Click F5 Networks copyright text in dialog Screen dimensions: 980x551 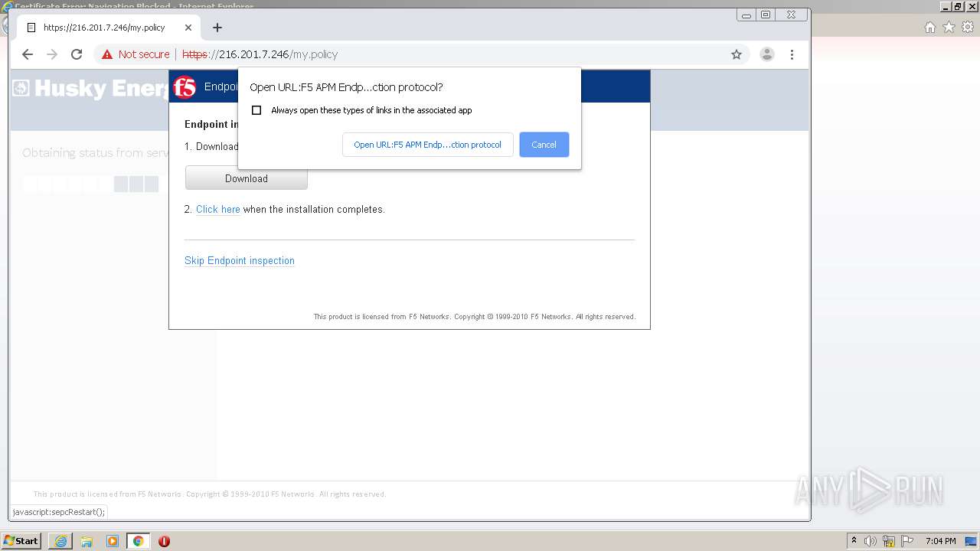[475, 317]
